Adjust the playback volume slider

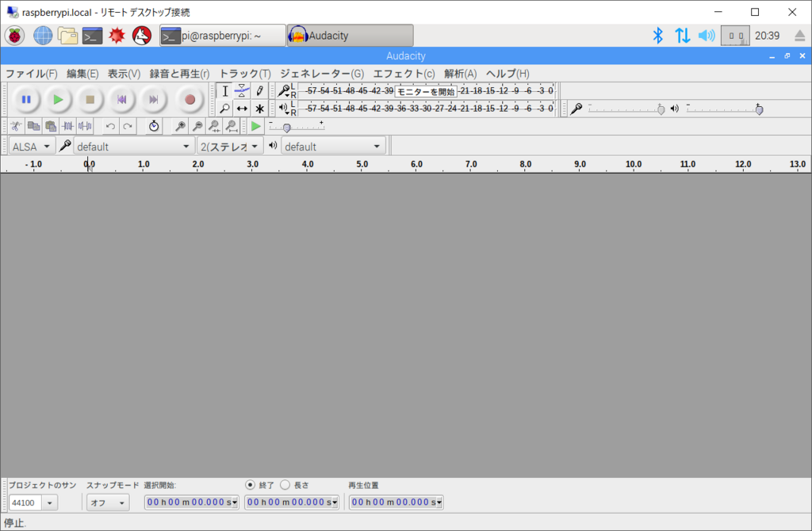pyautogui.click(x=725, y=109)
